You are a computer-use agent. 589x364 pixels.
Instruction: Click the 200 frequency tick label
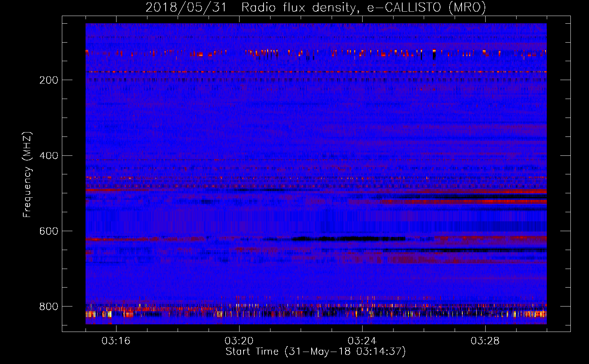click(x=49, y=80)
